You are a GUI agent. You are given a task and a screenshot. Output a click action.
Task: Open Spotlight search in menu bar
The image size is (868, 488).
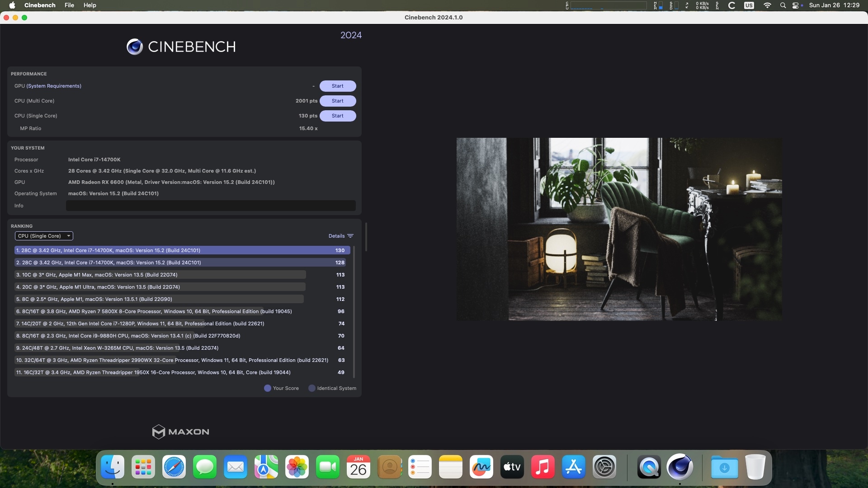tap(783, 5)
